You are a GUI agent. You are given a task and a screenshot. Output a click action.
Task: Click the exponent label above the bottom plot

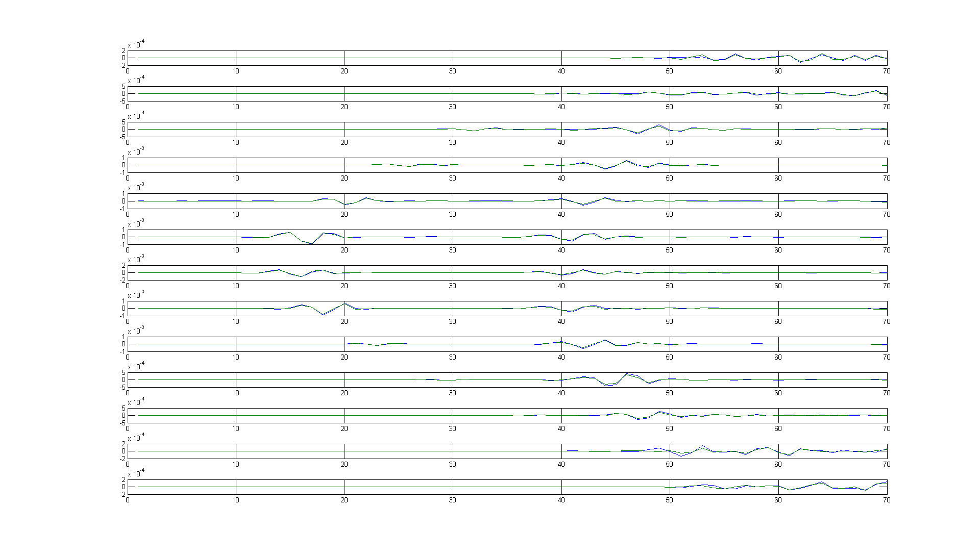coord(136,473)
